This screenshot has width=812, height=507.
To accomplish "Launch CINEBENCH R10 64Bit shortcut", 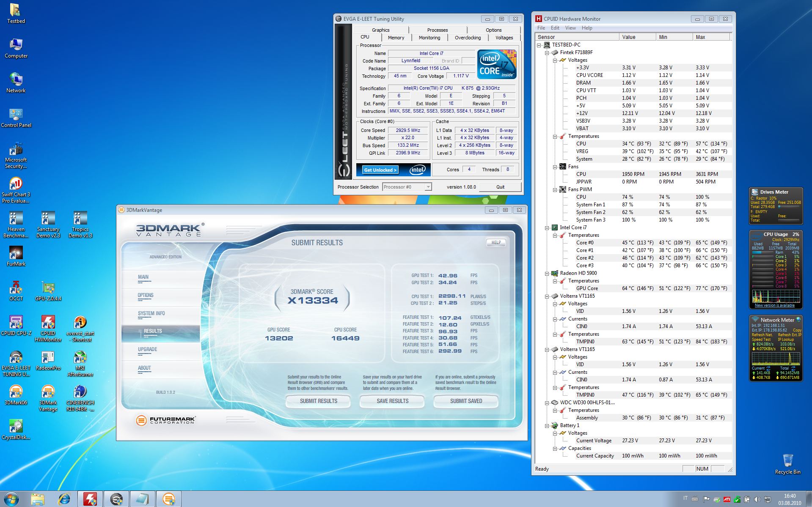I will tap(80, 398).
